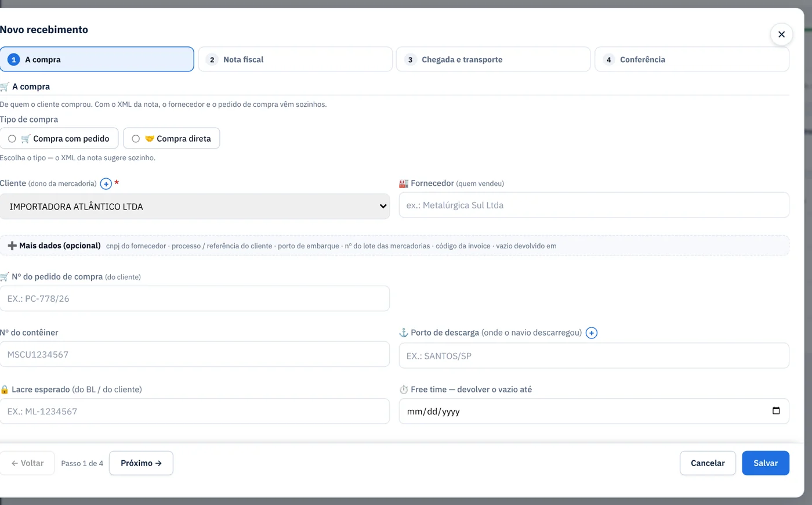Focus the Porto de descarga field
The height and width of the screenshot is (505, 812).
tap(594, 356)
